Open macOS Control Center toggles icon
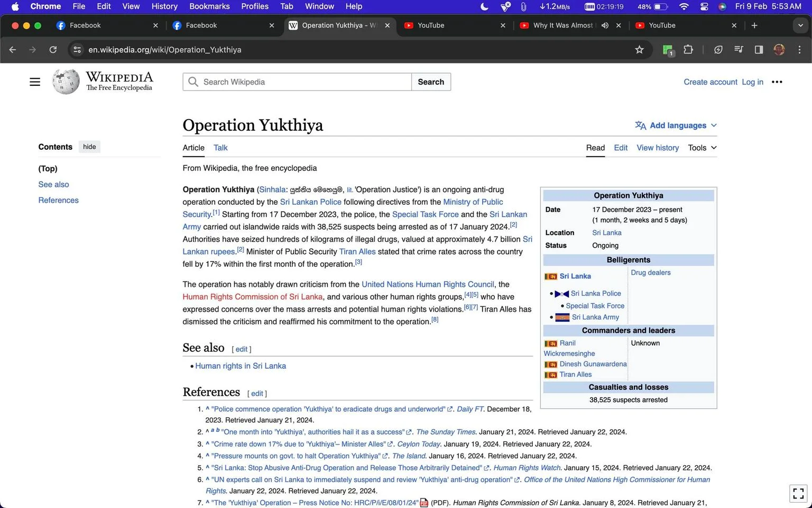 pyautogui.click(x=704, y=6)
